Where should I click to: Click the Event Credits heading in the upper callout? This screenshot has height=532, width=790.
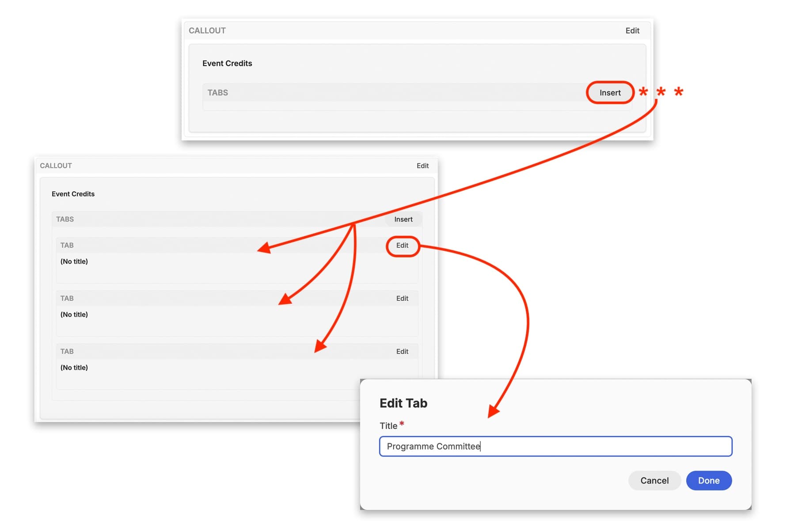pyautogui.click(x=227, y=63)
